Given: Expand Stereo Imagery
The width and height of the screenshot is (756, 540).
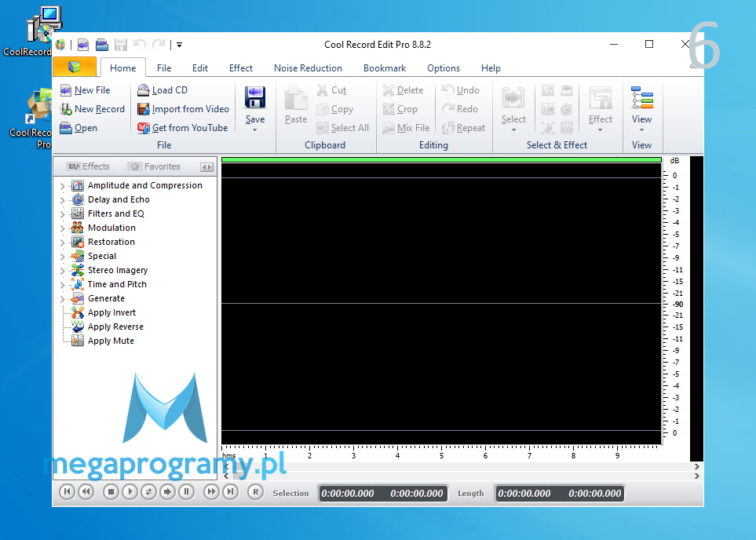Looking at the screenshot, I should (x=62, y=271).
